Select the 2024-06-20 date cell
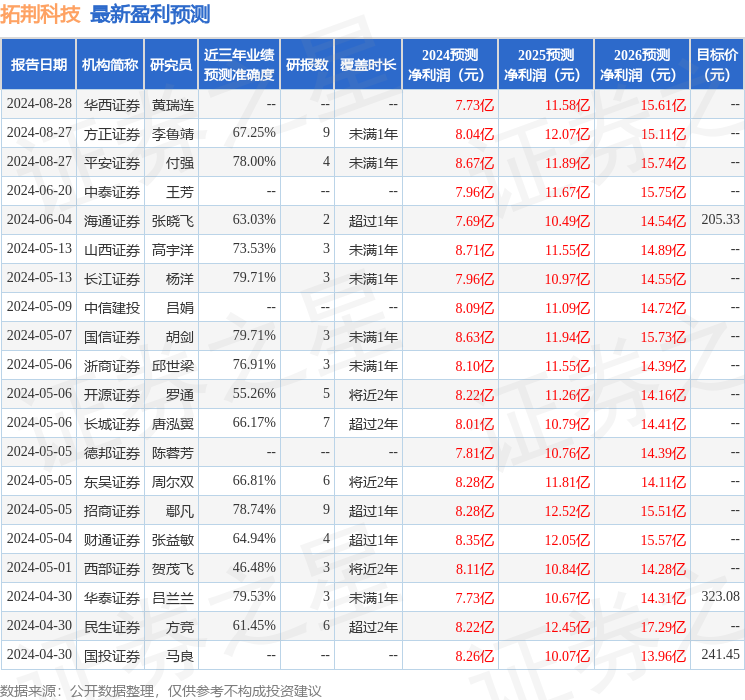745x700 pixels. [39, 191]
